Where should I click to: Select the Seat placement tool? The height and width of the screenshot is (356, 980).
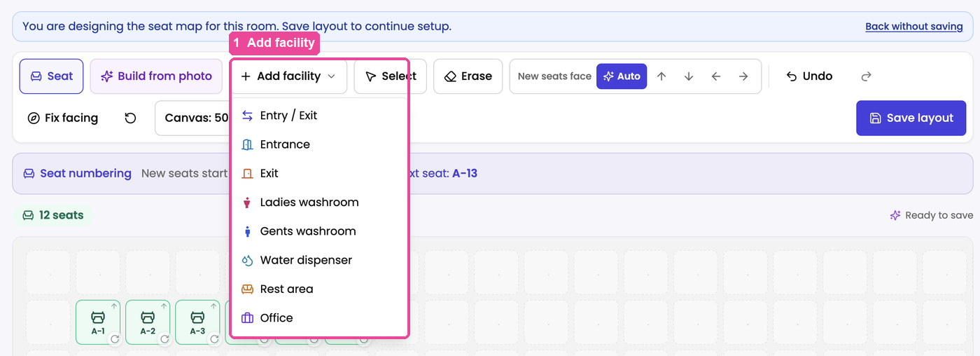(x=52, y=76)
